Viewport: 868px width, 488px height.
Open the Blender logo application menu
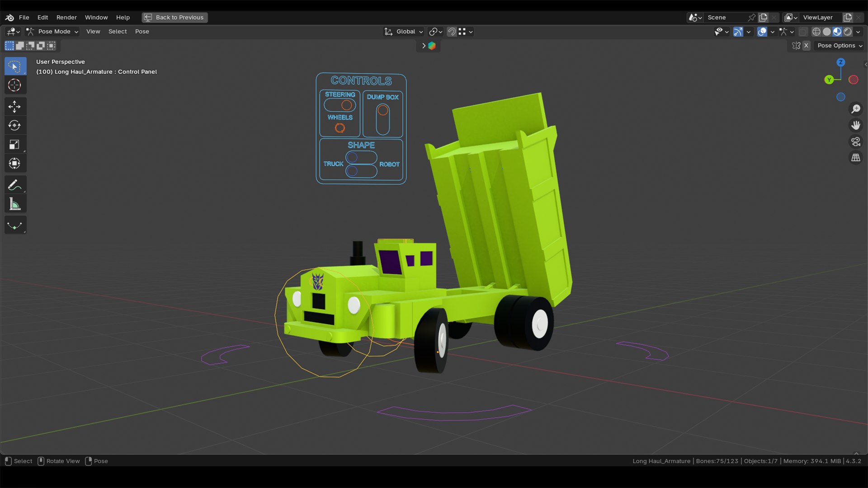tap(9, 18)
